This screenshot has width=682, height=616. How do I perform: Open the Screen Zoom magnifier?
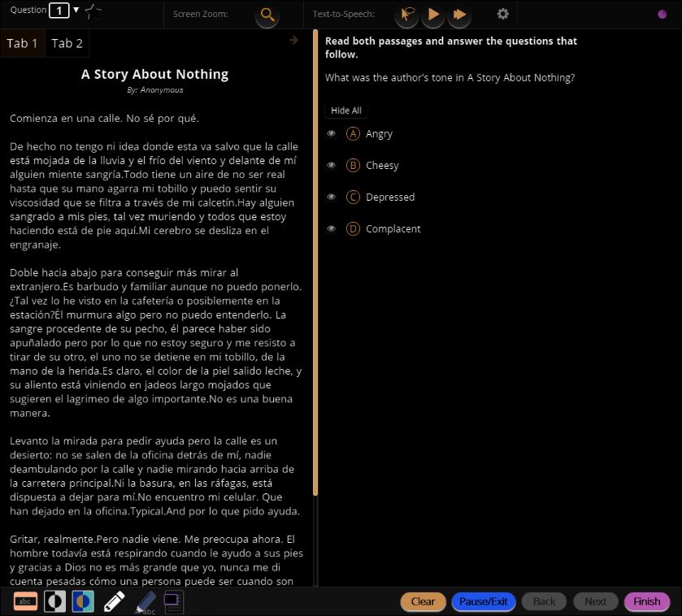(x=267, y=15)
